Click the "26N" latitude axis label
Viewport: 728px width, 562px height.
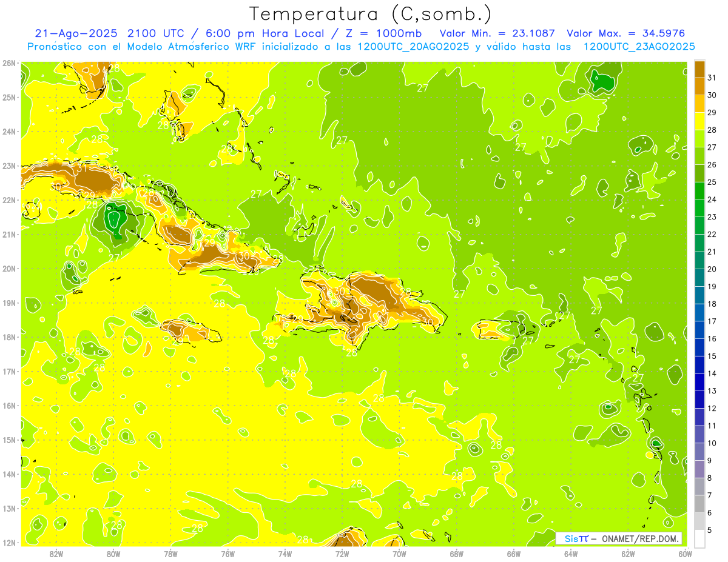(x=8, y=63)
